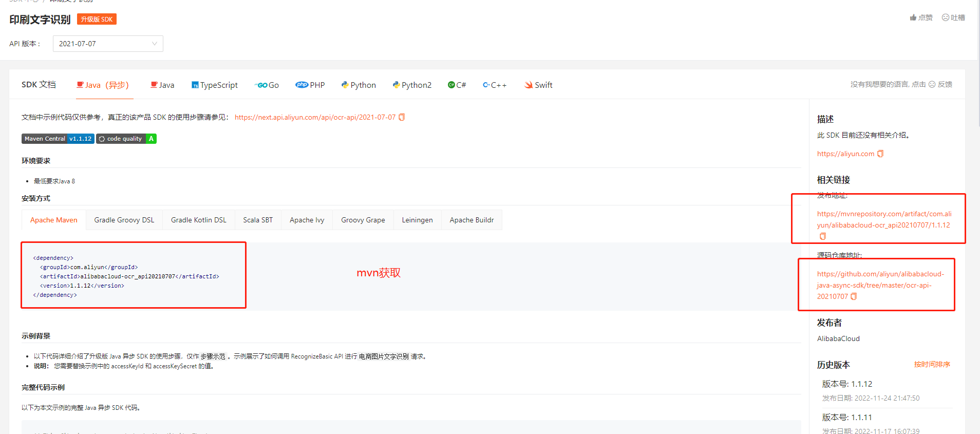The width and height of the screenshot is (980, 434).
Task: Select the Leiningen tab
Action: 418,220
